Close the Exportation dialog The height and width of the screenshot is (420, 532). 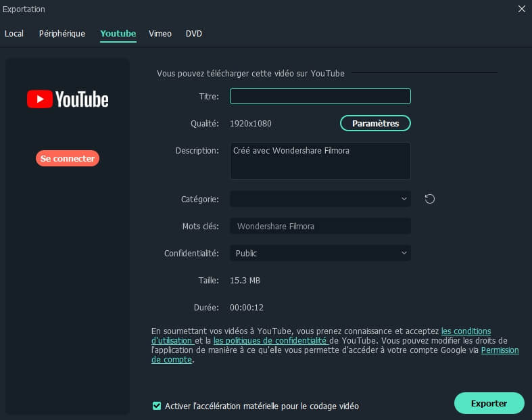click(x=521, y=9)
